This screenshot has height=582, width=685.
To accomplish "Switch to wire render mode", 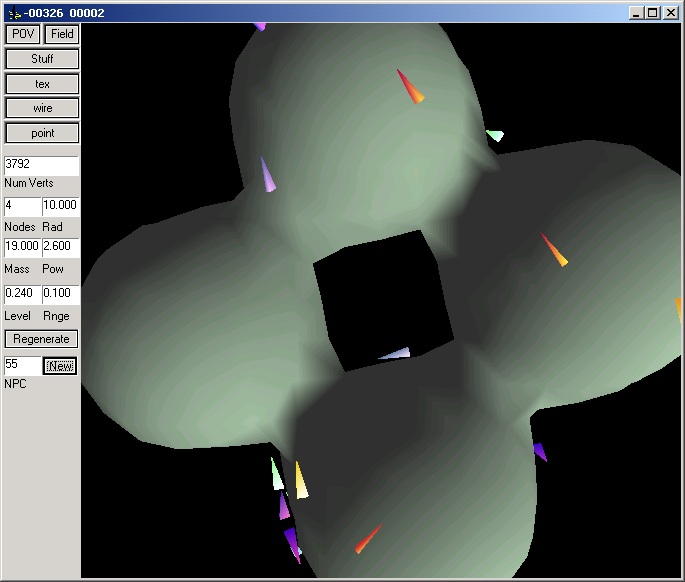I will [x=42, y=108].
